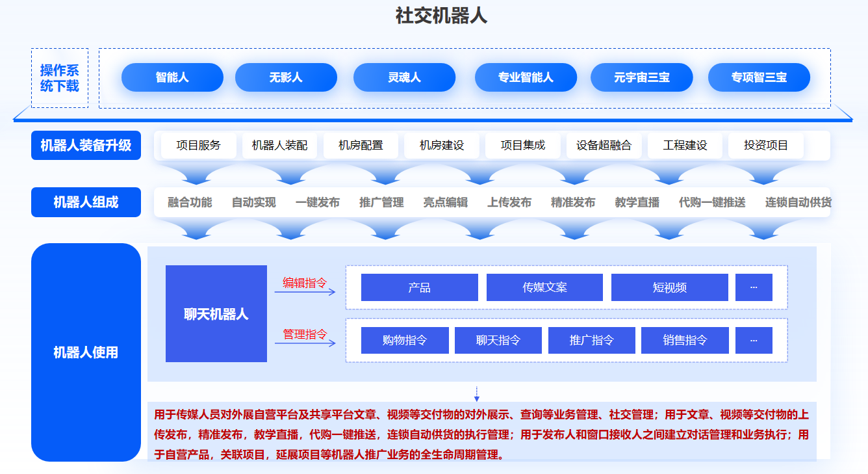The image size is (868, 474).
Task: Click the 社交机器人 page title
Action: (441, 16)
